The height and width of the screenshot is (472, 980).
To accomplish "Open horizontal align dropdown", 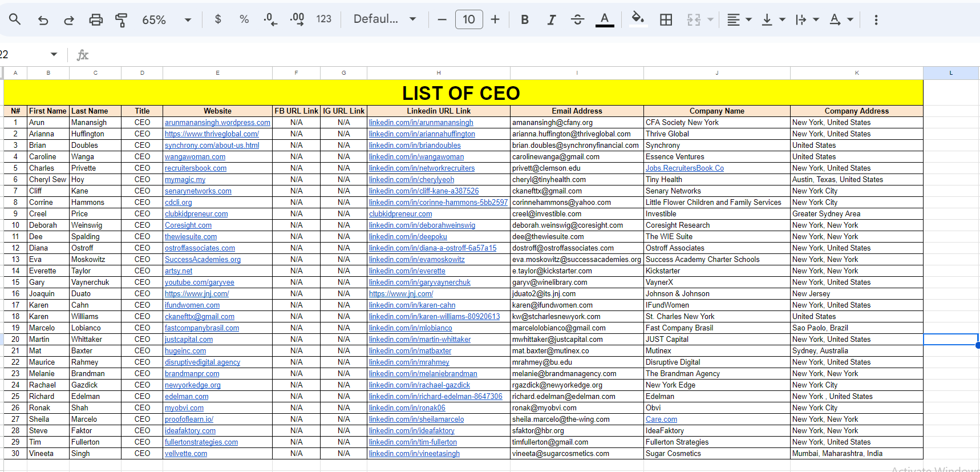I will [x=739, y=19].
